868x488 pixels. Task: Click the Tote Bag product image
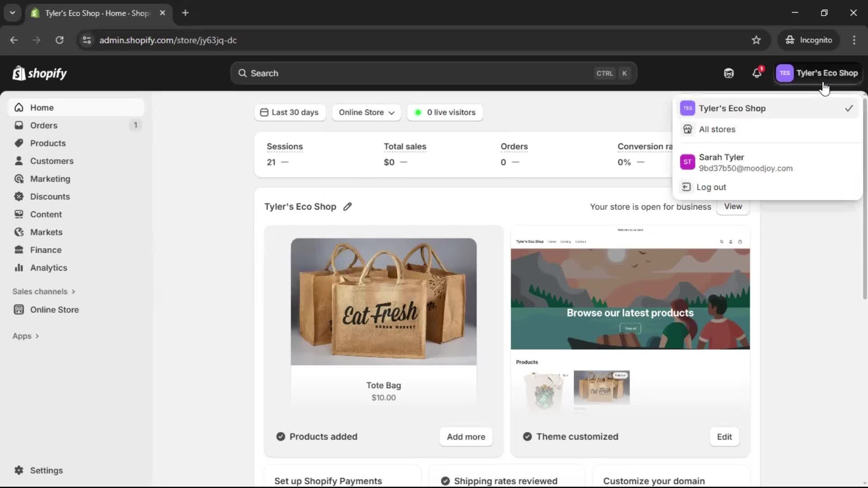click(x=383, y=301)
